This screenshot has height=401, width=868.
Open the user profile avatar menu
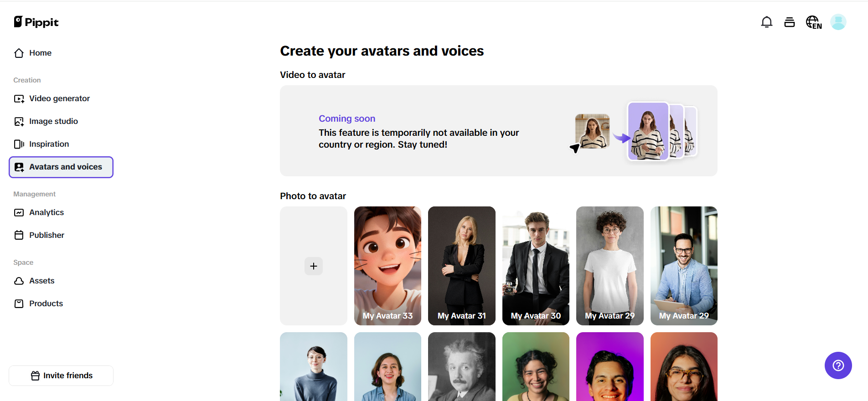point(838,22)
